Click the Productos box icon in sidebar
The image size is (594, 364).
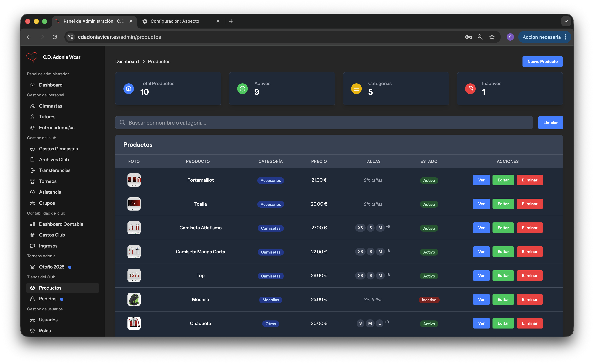pyautogui.click(x=33, y=288)
